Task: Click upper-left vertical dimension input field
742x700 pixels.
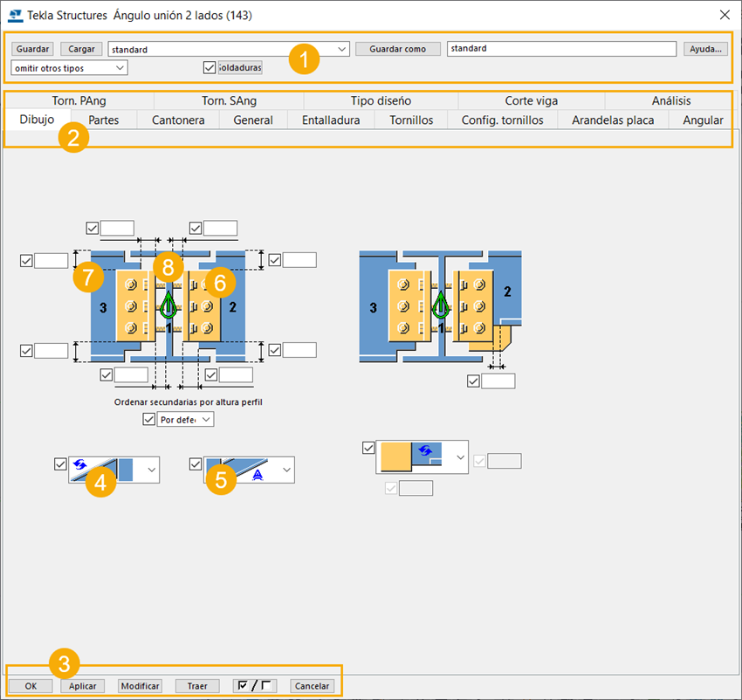Action: 52,260
